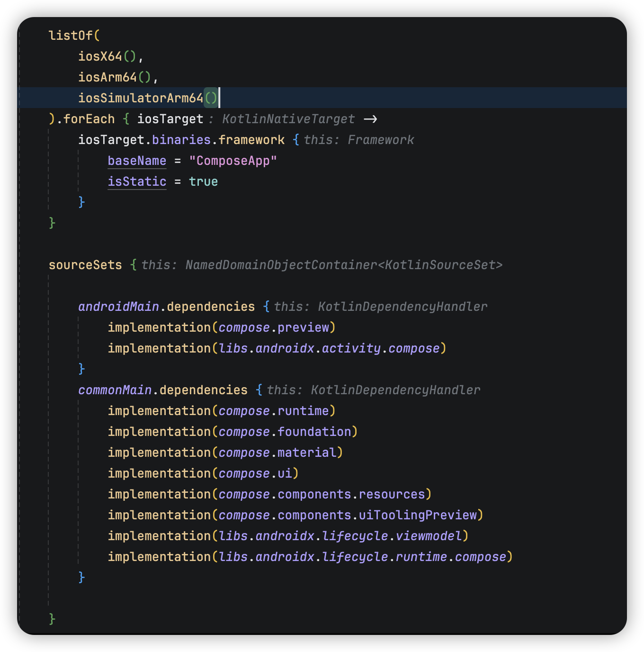Click the true value after isStatic
This screenshot has height=652, width=644.
pos(203,181)
